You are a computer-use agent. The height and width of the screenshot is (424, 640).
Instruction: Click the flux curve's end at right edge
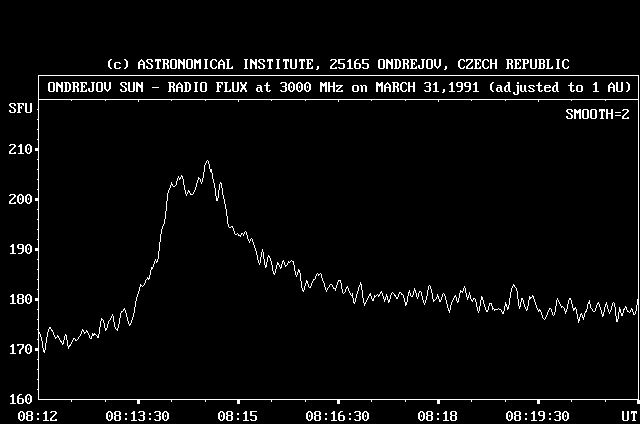point(637,302)
